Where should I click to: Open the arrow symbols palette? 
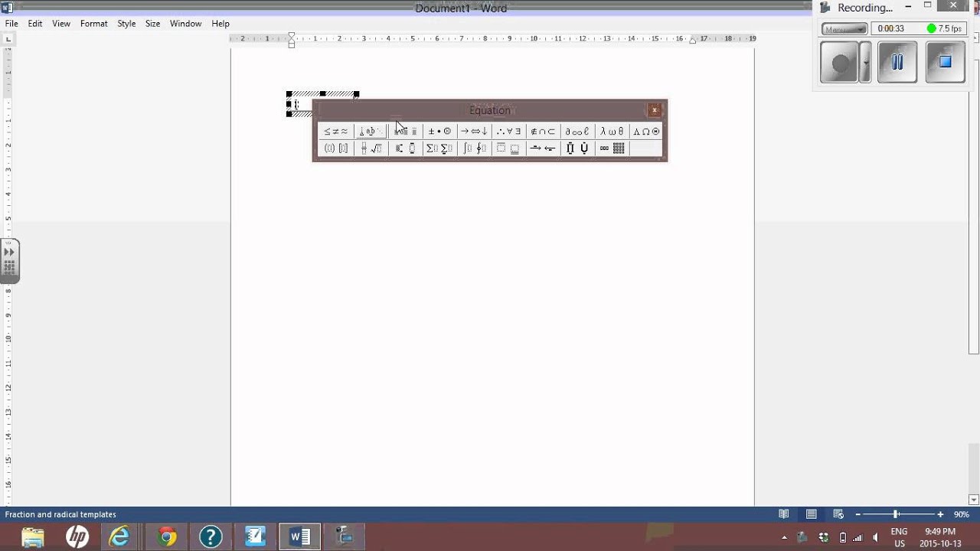[475, 132]
